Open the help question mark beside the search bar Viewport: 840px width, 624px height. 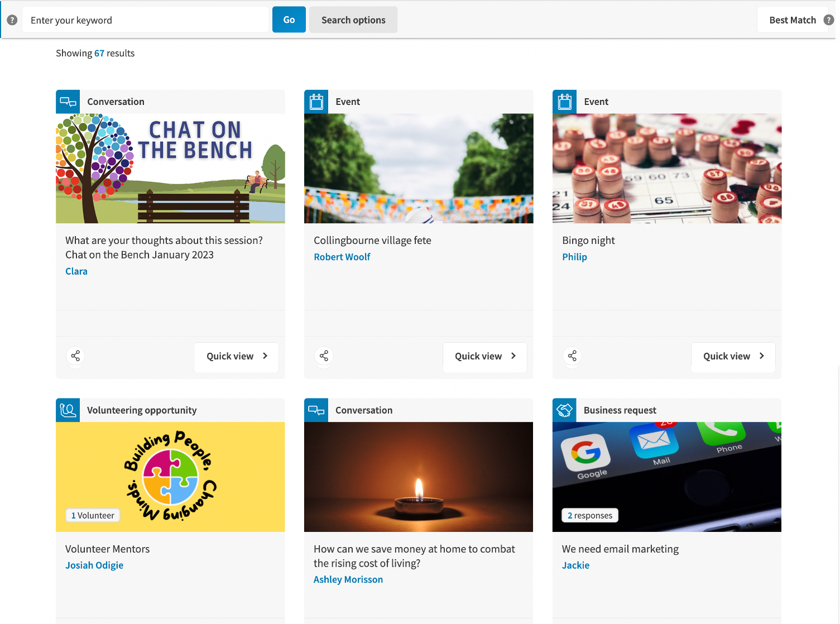pyautogui.click(x=12, y=20)
